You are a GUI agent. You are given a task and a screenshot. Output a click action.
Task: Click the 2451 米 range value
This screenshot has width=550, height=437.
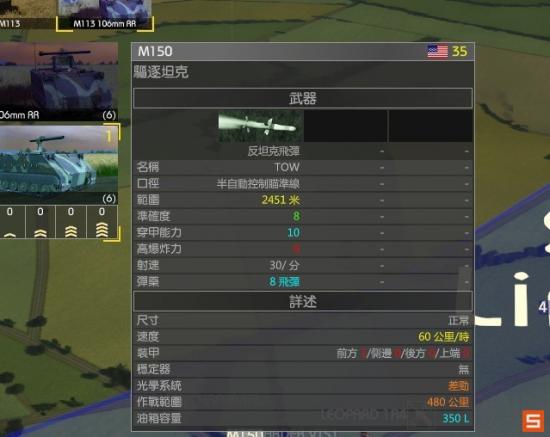tap(281, 200)
